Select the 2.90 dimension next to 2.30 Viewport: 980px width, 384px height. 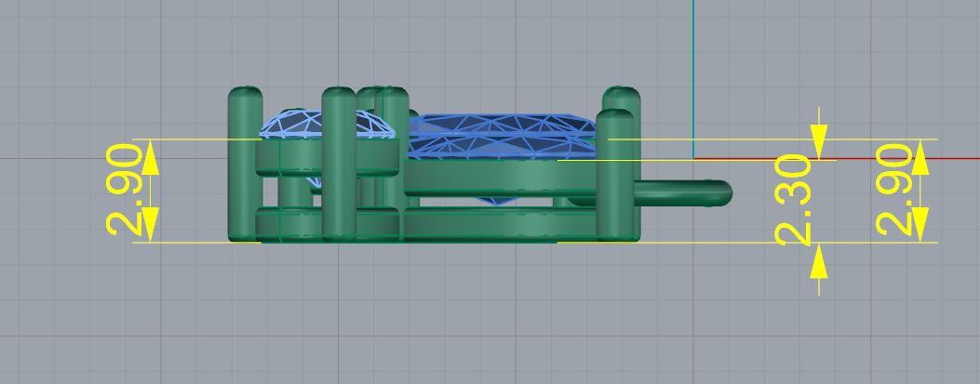pos(895,190)
